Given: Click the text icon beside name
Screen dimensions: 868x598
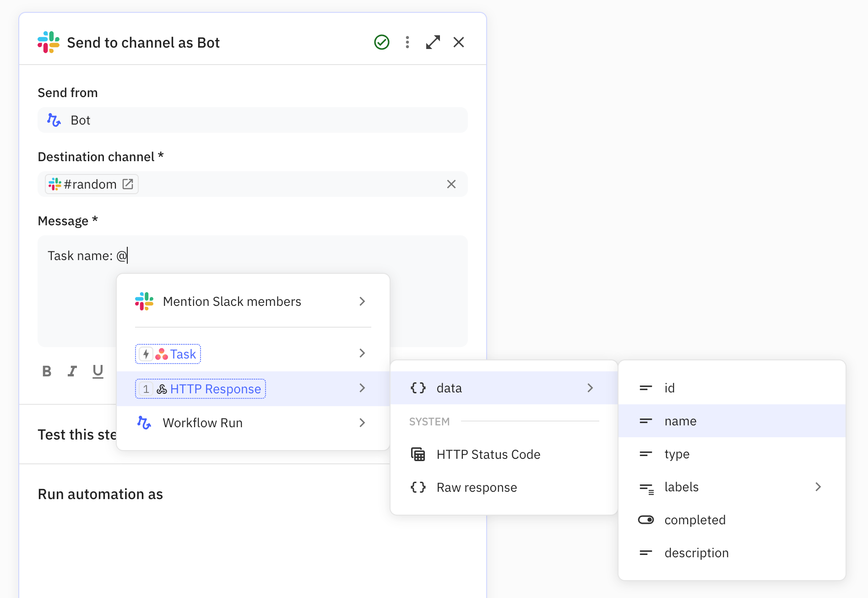Looking at the screenshot, I should pyautogui.click(x=646, y=421).
